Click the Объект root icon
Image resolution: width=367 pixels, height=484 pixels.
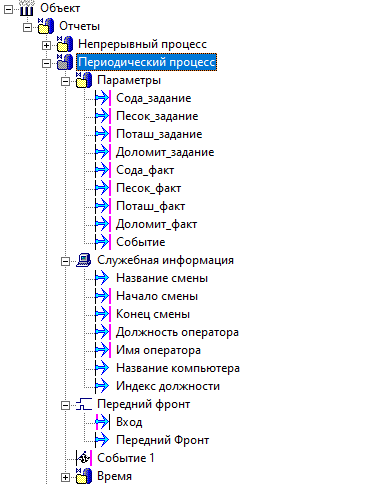click(27, 8)
